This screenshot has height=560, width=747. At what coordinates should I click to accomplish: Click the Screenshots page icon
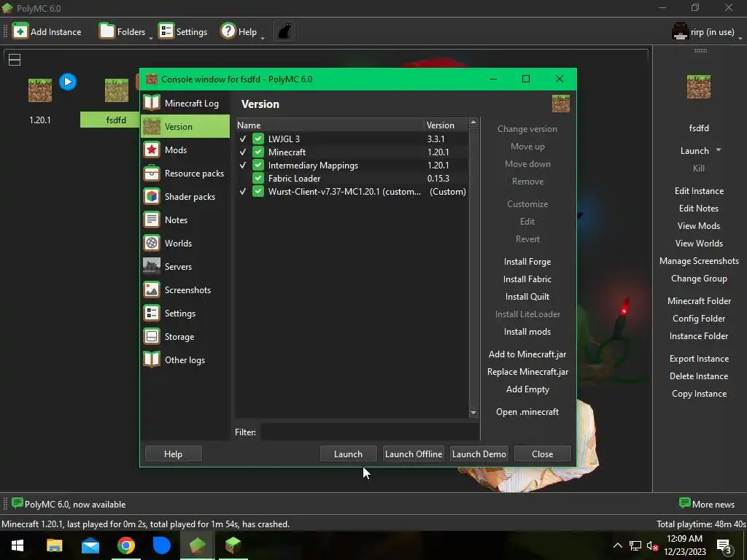(x=152, y=290)
